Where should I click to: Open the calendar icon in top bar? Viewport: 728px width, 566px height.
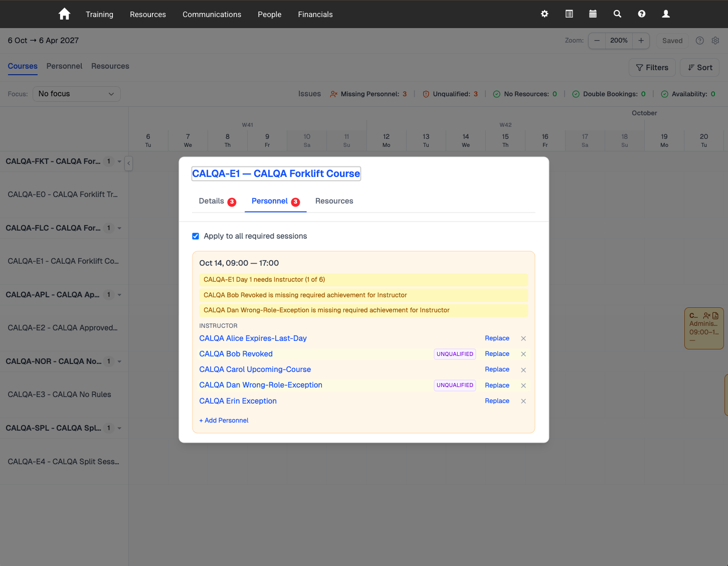tap(593, 14)
